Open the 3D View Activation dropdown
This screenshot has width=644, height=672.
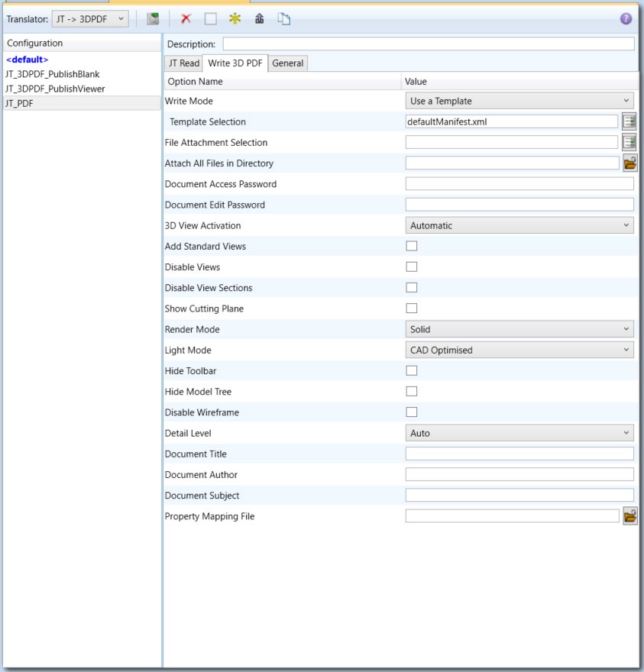(x=519, y=225)
